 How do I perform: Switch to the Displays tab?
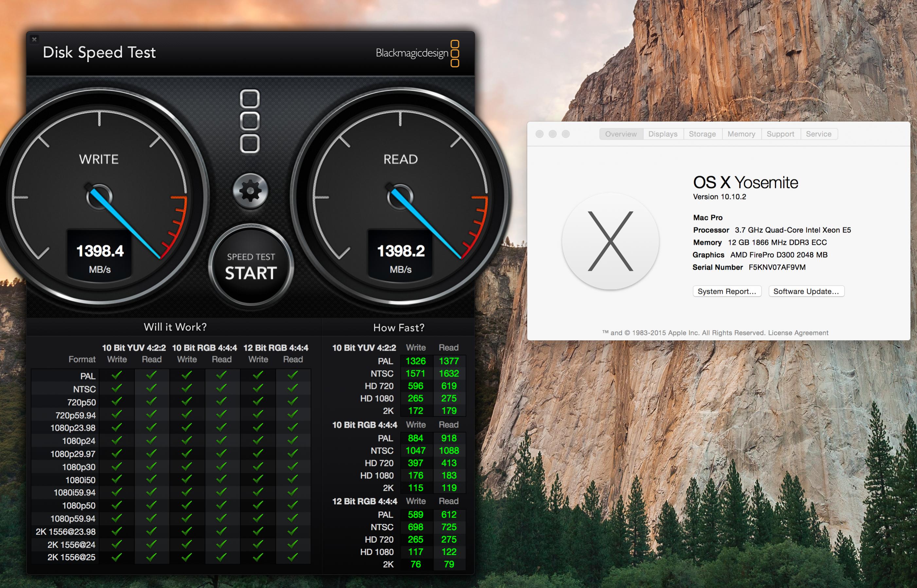tap(662, 134)
